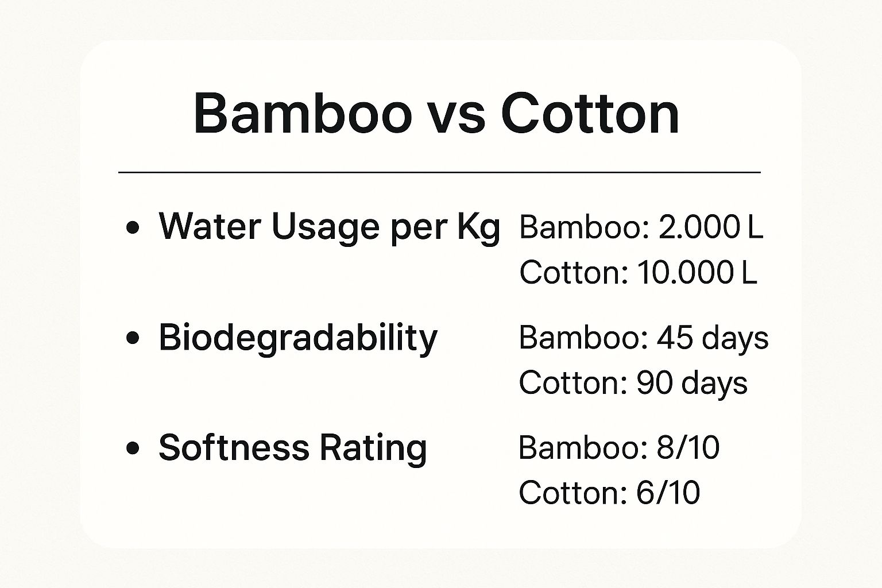The width and height of the screenshot is (882, 588).
Task: Click the word Cotton in the title
Action: (590, 113)
